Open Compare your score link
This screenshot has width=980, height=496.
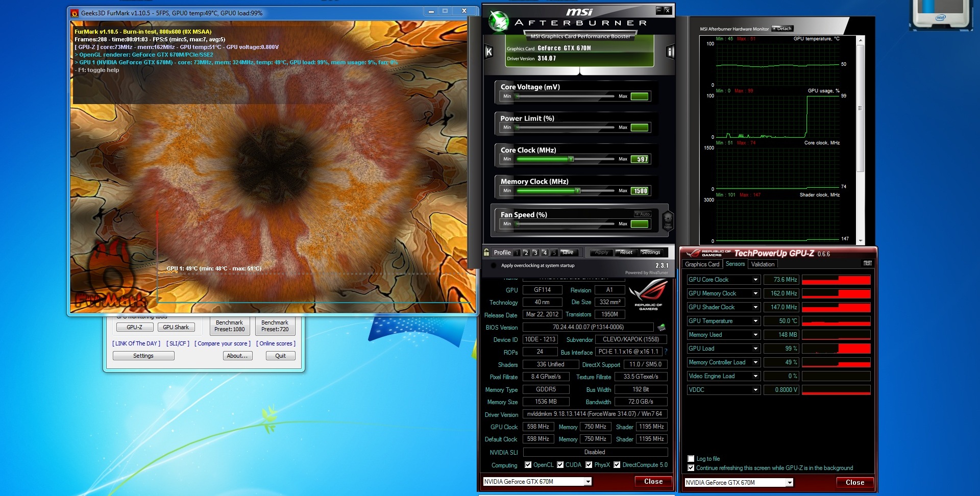(x=223, y=343)
